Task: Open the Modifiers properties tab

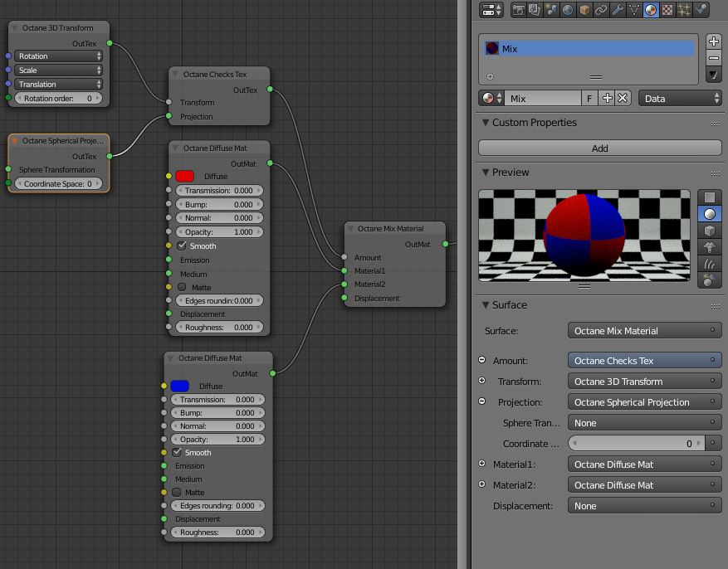Action: [617, 10]
